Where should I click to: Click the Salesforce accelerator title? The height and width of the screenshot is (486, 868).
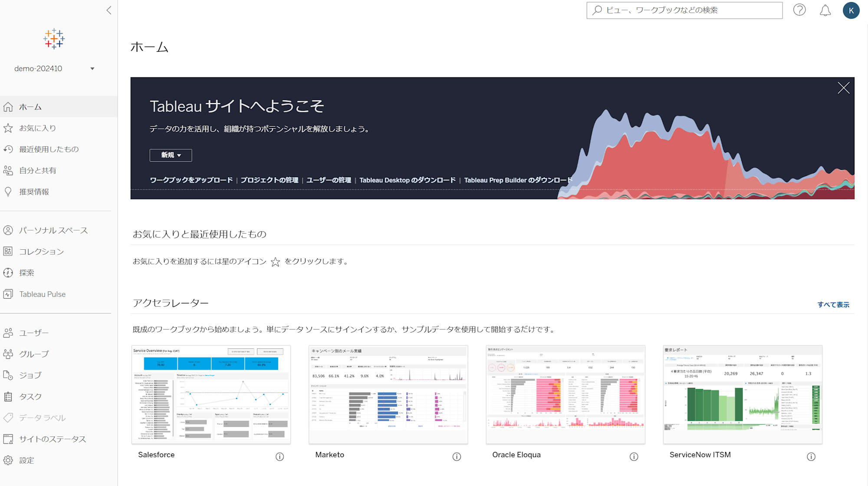156,455
